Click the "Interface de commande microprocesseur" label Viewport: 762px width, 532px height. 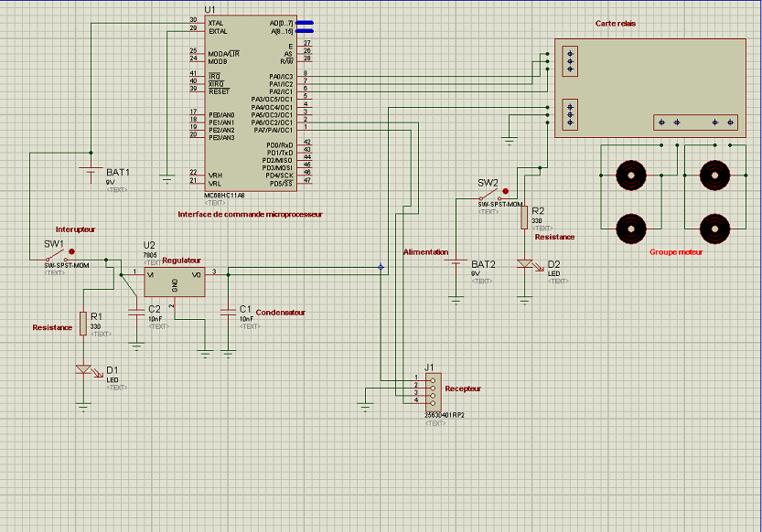pyautogui.click(x=250, y=214)
